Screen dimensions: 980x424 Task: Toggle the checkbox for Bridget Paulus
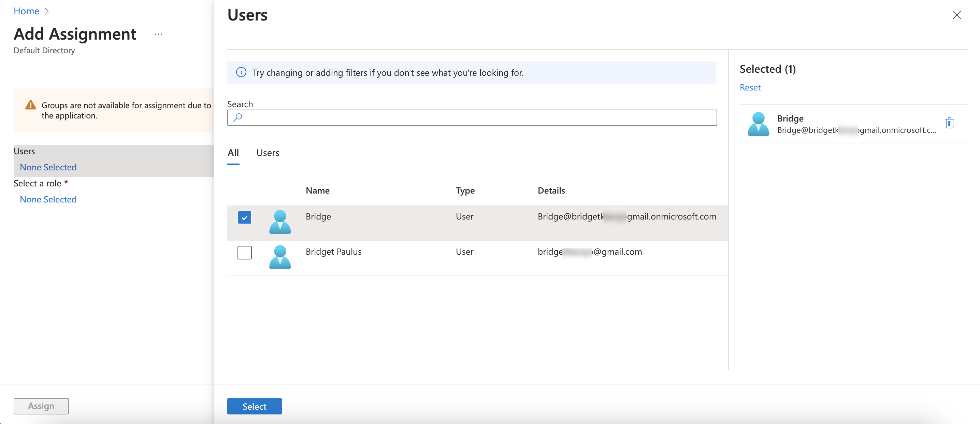pyautogui.click(x=244, y=251)
